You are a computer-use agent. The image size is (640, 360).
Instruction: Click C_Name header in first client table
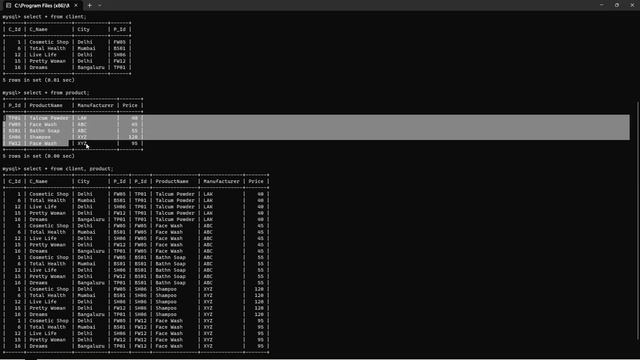[38, 29]
